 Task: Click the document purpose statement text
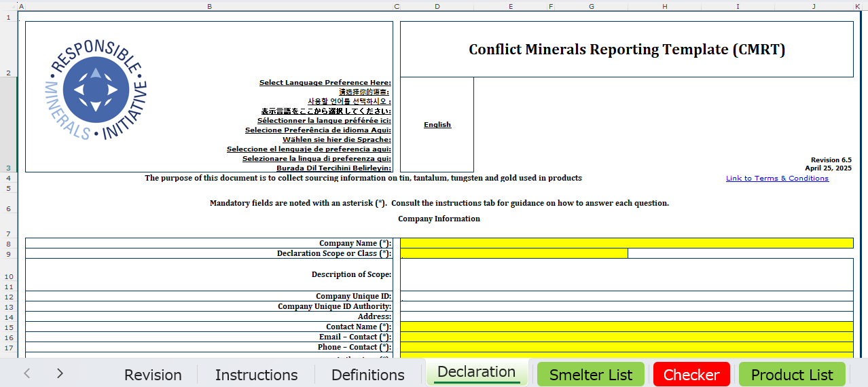(363, 178)
